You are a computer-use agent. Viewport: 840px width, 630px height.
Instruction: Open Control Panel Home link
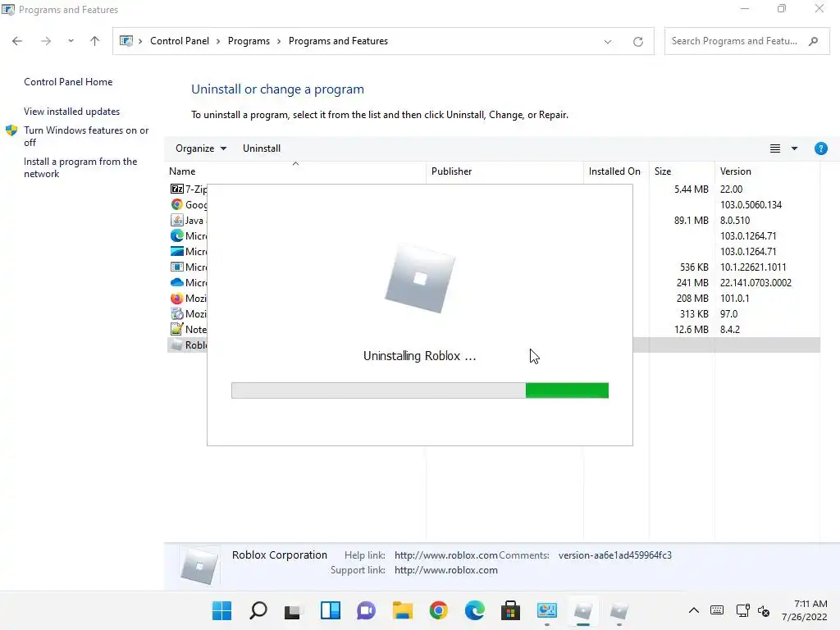(x=68, y=82)
